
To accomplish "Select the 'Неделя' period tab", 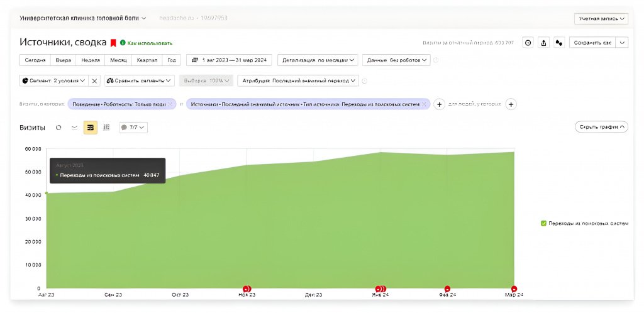I will [x=91, y=60].
